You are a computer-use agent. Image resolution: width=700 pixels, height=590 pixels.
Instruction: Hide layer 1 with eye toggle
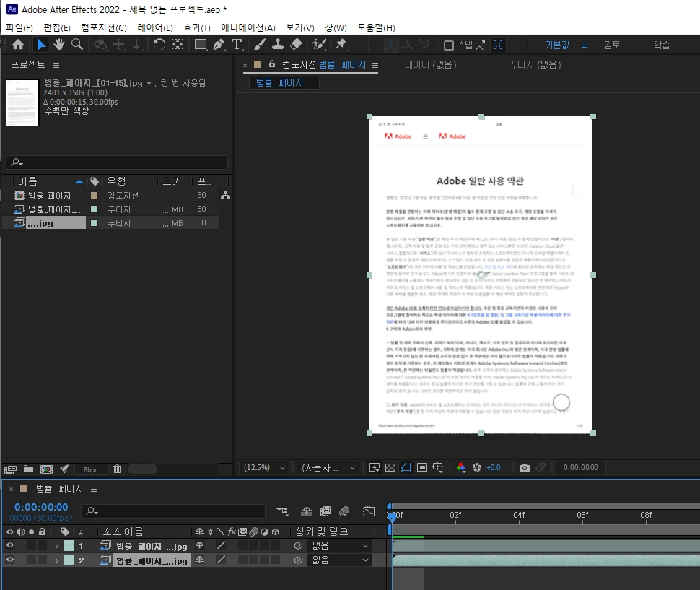click(x=9, y=545)
